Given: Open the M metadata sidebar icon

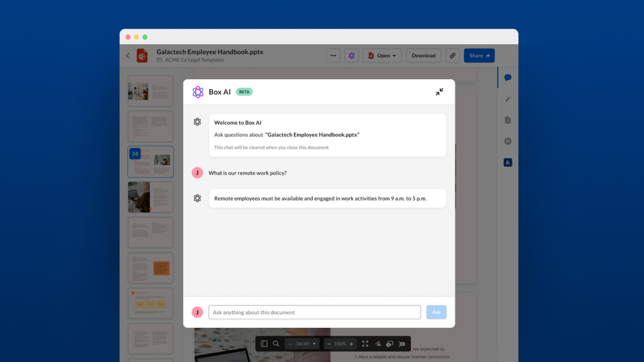Looking at the screenshot, I should pyautogui.click(x=508, y=141).
